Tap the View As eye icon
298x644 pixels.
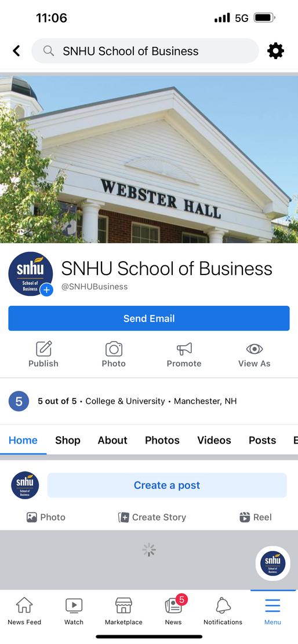click(x=255, y=349)
